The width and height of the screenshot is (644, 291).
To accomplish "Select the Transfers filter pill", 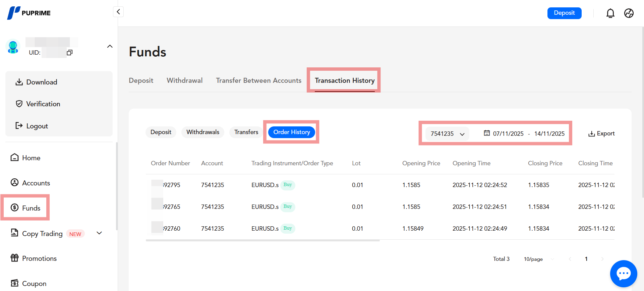I will coord(246,132).
